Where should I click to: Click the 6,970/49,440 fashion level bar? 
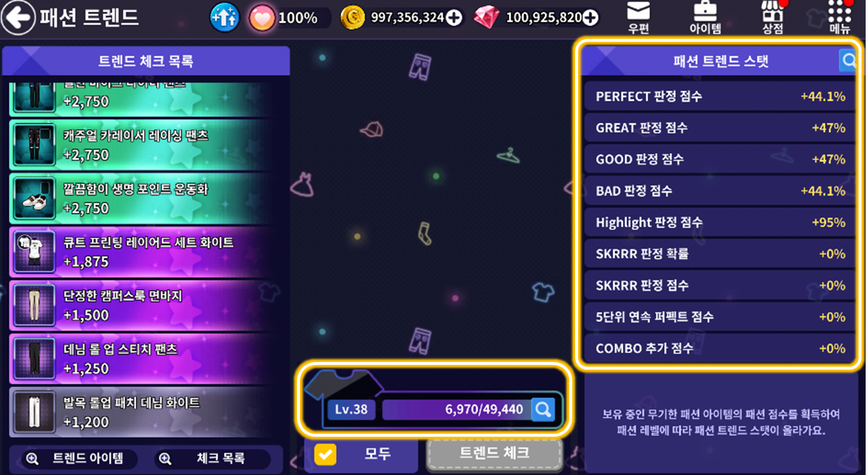click(x=457, y=410)
